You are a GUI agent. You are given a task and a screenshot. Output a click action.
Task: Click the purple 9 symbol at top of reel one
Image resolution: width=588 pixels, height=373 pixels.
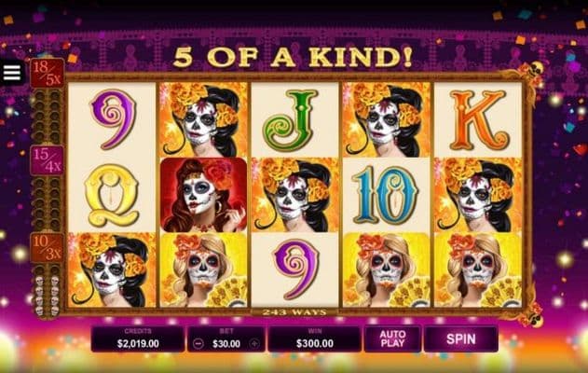point(112,119)
